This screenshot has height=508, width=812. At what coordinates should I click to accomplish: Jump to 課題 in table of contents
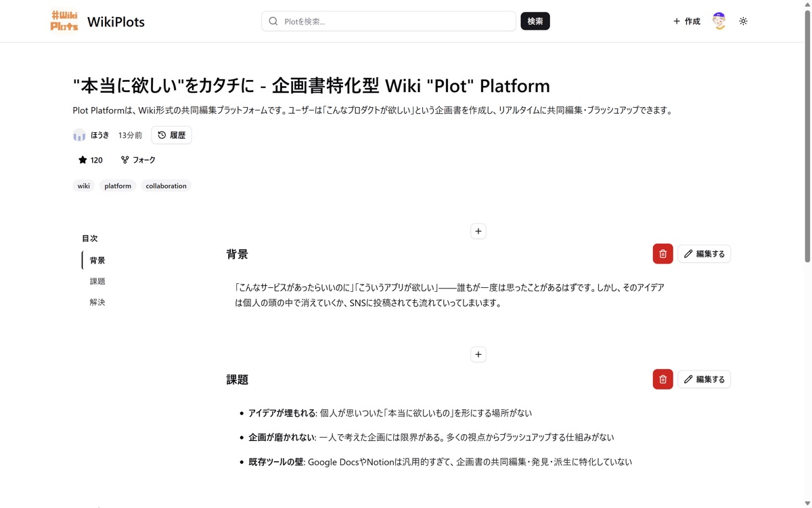[x=97, y=281]
